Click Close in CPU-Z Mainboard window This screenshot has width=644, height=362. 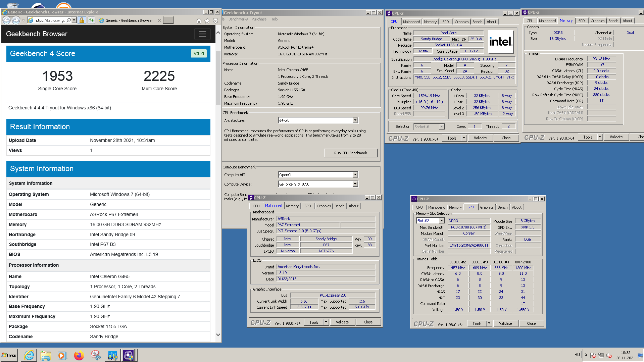(368, 322)
